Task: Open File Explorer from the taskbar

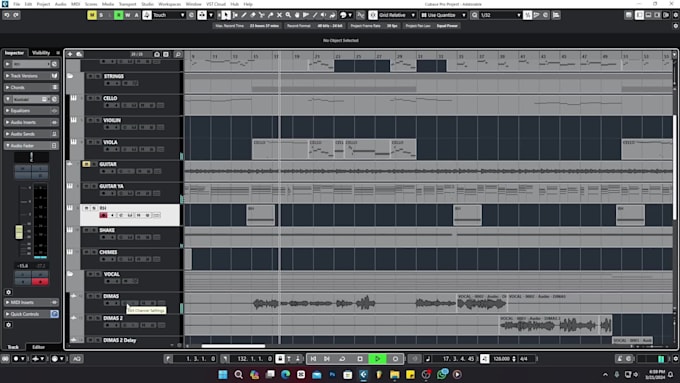Action: pos(394,374)
